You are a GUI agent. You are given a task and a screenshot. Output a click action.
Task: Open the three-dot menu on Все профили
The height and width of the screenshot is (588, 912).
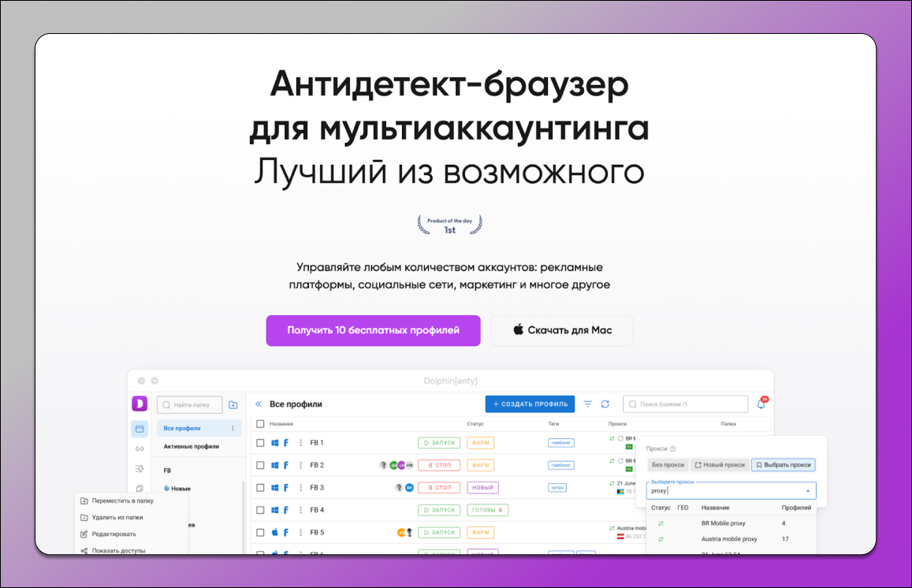[232, 427]
